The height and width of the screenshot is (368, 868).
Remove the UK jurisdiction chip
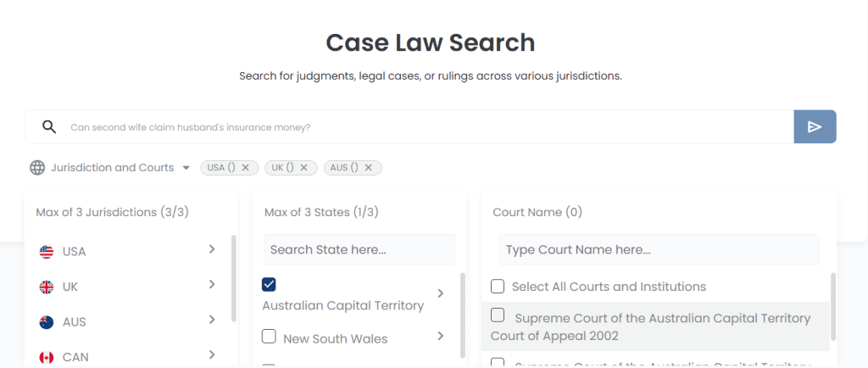[304, 168]
